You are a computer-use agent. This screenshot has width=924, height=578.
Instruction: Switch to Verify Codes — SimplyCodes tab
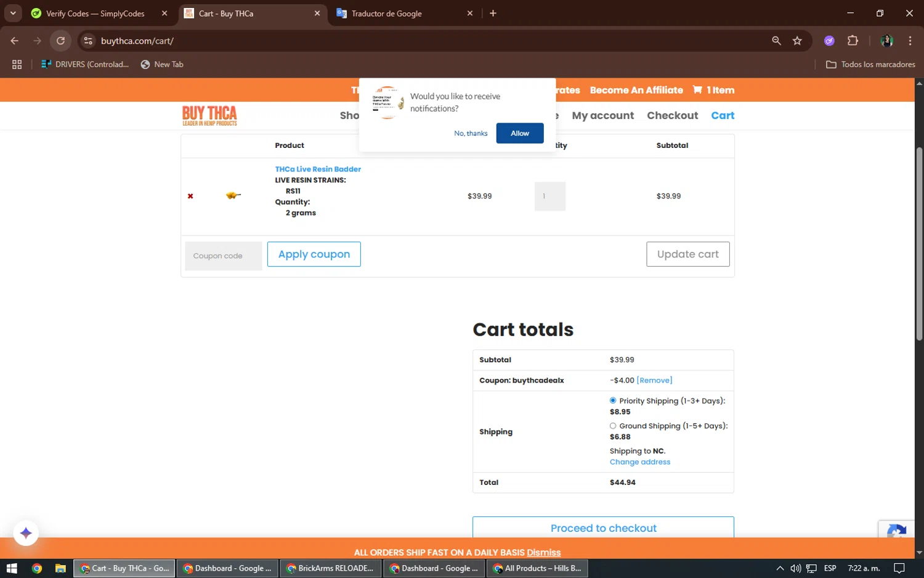tap(95, 14)
